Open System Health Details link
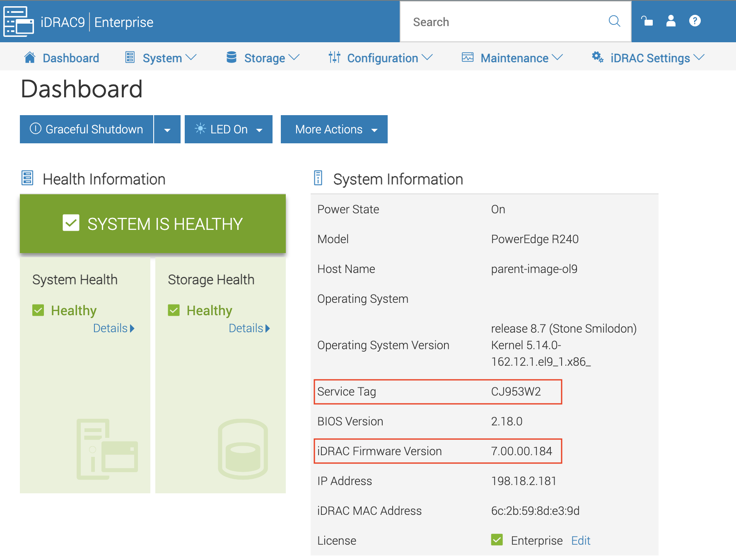 click(x=114, y=328)
